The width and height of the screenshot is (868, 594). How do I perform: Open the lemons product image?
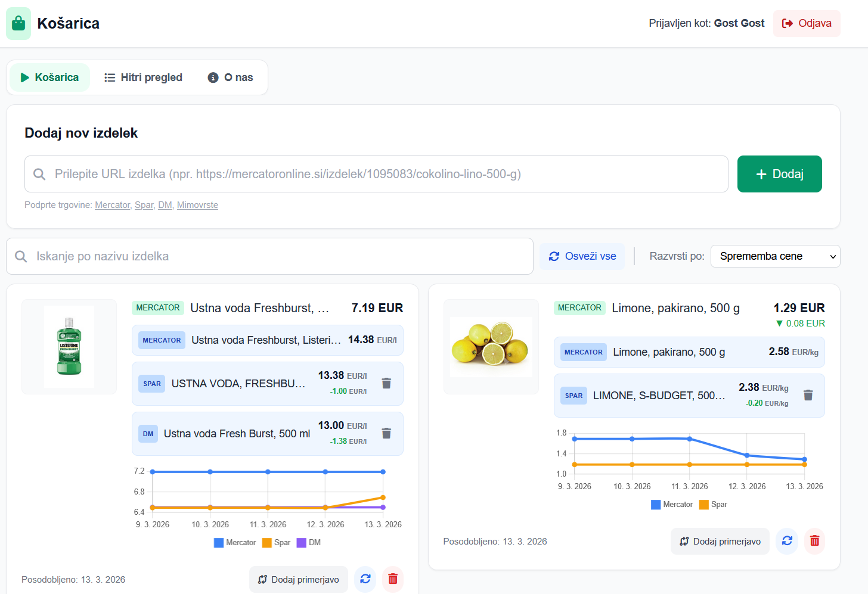(x=491, y=347)
